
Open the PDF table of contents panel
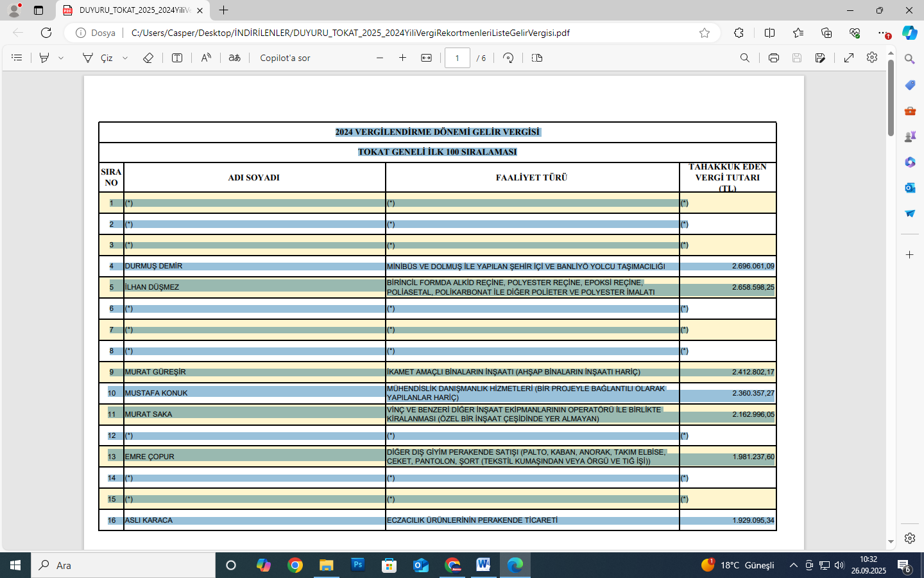pyautogui.click(x=17, y=58)
